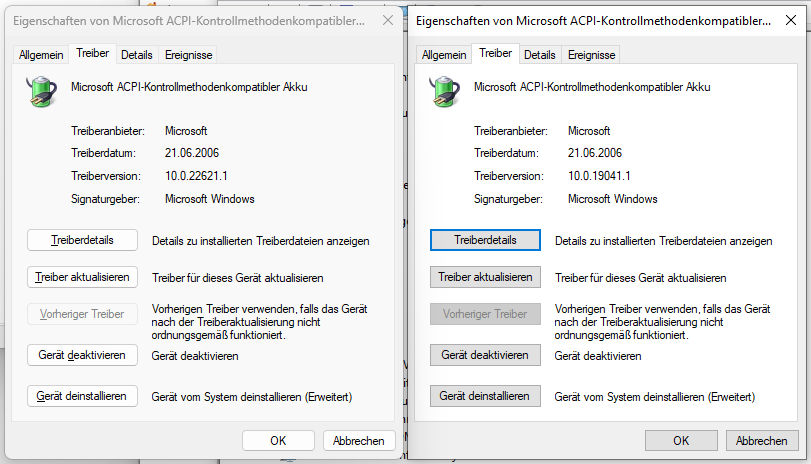
Task: Select Gerät deaktivieren in left dialog
Action: pyautogui.click(x=82, y=355)
